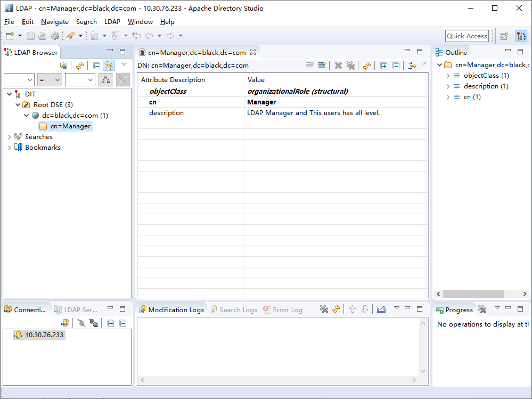Select the cn=Manager,dc=black,dc=com editor tab
The image size is (532, 399).
(x=197, y=53)
